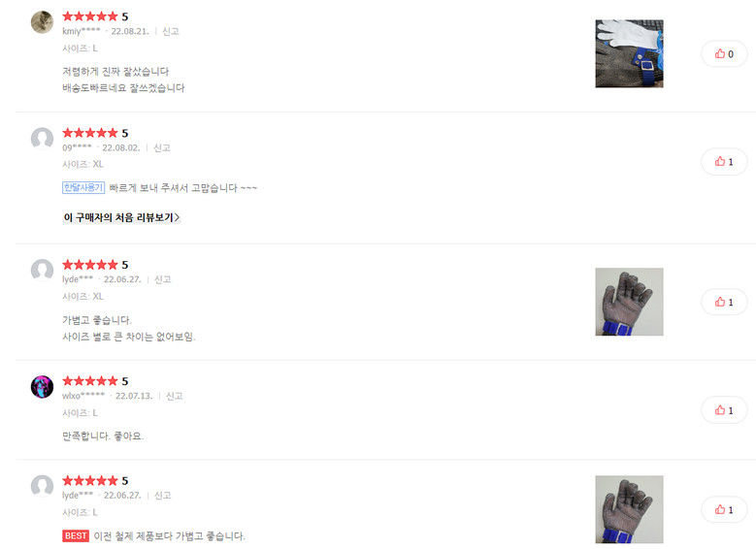This screenshot has height=549, width=756.
Task: Report the 22.06.27 XL review
Action: click(x=162, y=279)
